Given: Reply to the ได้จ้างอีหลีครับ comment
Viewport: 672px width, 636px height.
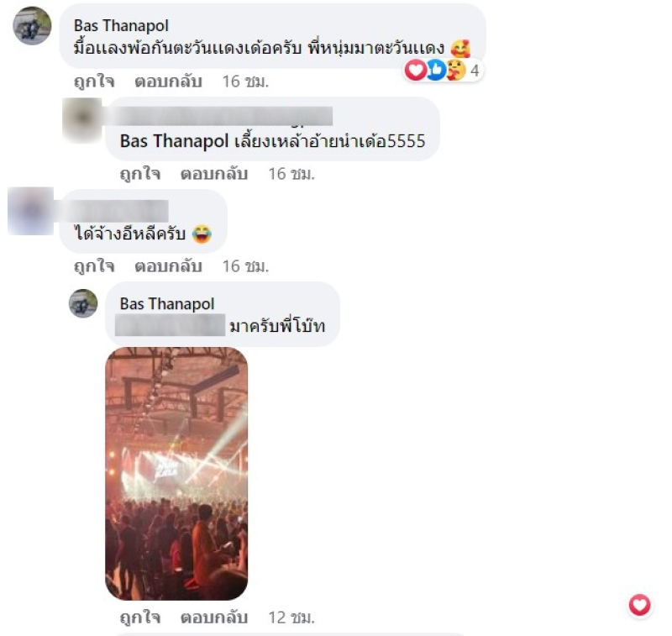Looking at the screenshot, I should point(168,266).
